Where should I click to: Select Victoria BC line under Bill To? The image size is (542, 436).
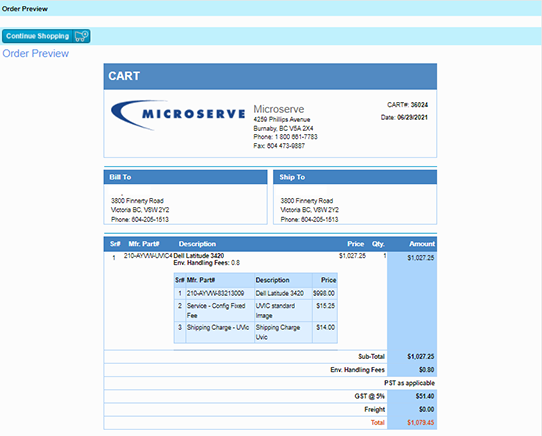pos(140,210)
